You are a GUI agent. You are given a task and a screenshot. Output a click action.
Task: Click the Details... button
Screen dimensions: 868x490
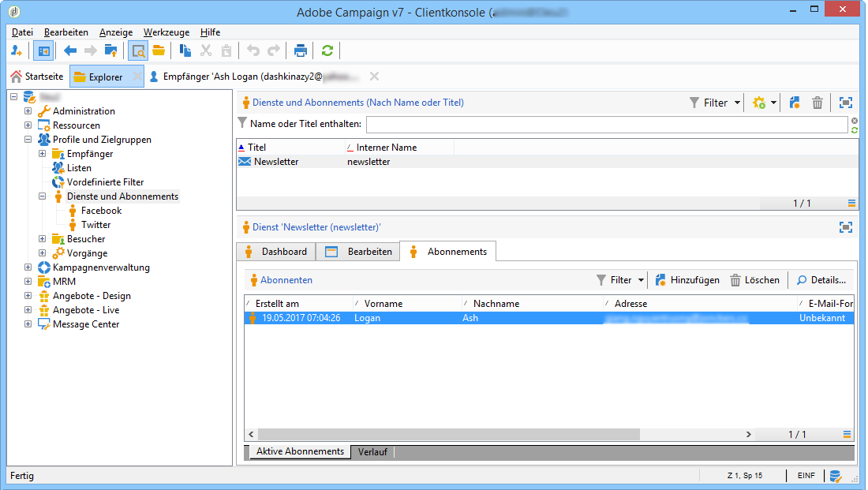(821, 280)
